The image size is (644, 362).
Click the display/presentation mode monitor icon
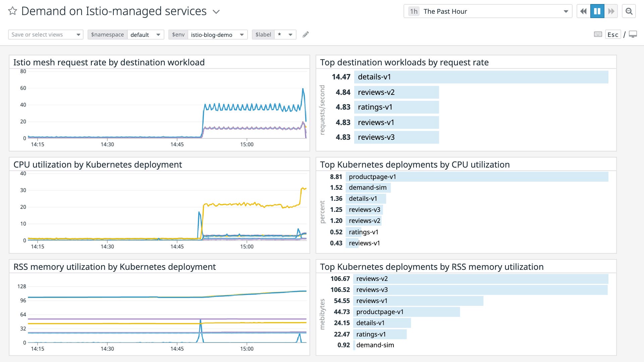633,34
